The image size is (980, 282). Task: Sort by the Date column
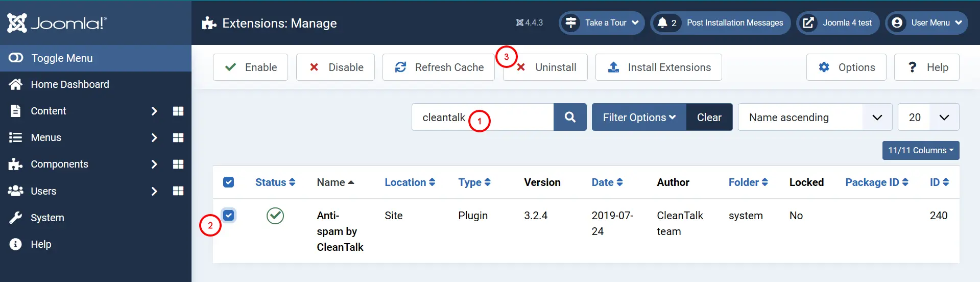(x=607, y=182)
